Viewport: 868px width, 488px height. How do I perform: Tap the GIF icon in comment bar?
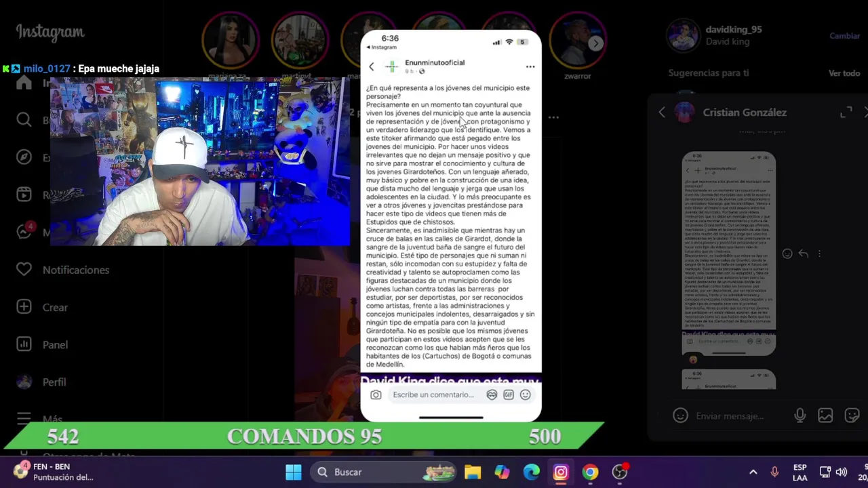point(508,394)
